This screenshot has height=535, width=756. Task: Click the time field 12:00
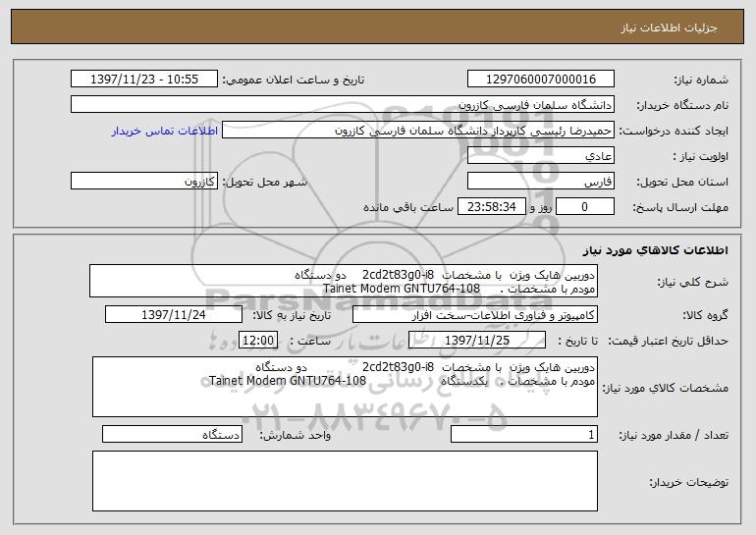(258, 340)
